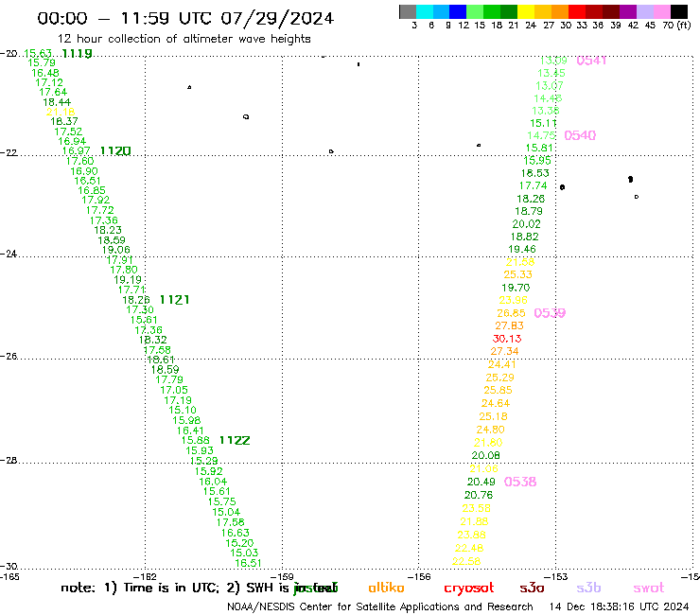Select the pink 0539 time marker
Image resolution: width=700 pixels, height=615 pixels.
point(550,313)
